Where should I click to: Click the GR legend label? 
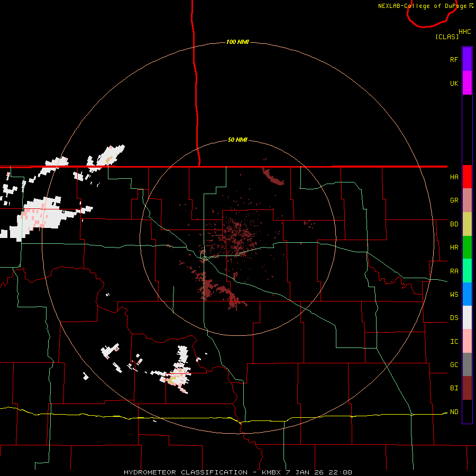click(x=454, y=200)
